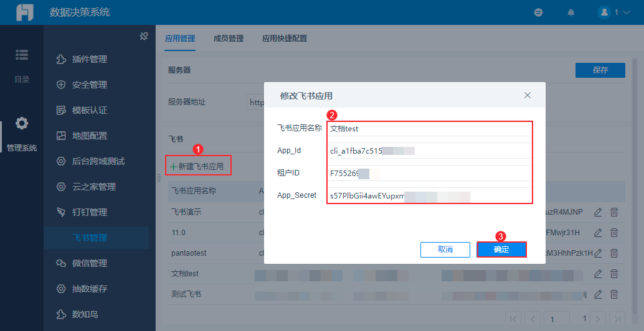Screen dimensions: 644x331
Task: Click the App_Id input field
Action: click(430, 151)
